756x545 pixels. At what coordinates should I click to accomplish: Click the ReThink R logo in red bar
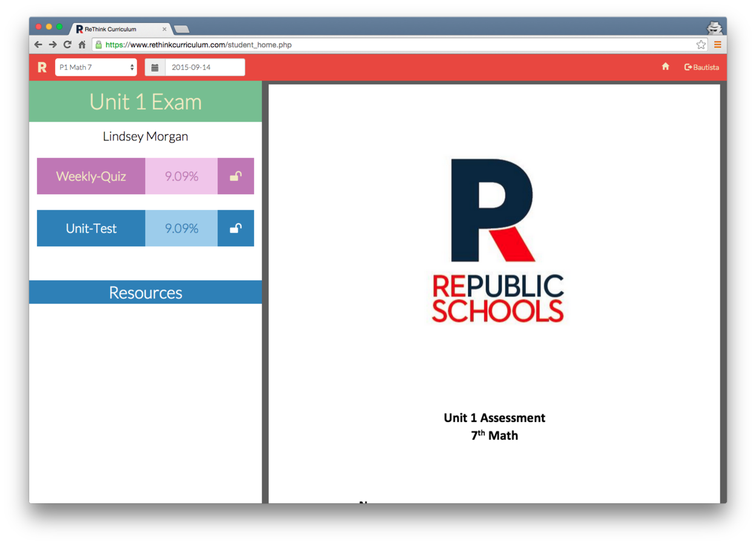point(42,67)
